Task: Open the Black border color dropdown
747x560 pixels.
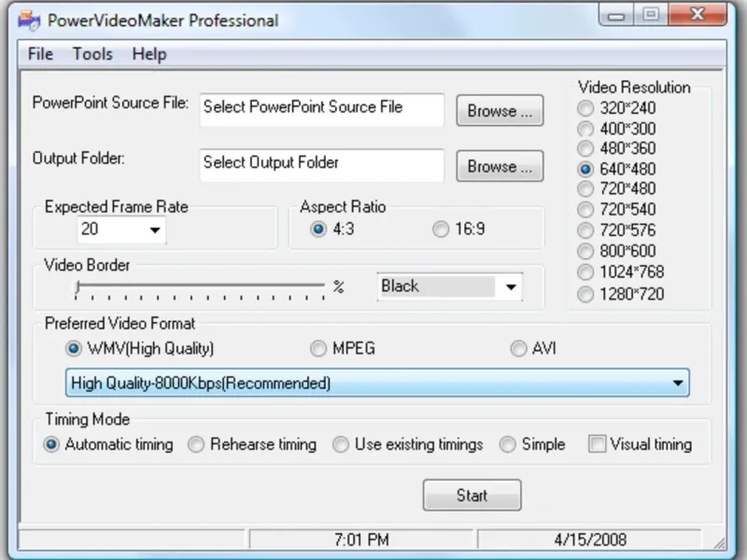Action: click(x=450, y=287)
